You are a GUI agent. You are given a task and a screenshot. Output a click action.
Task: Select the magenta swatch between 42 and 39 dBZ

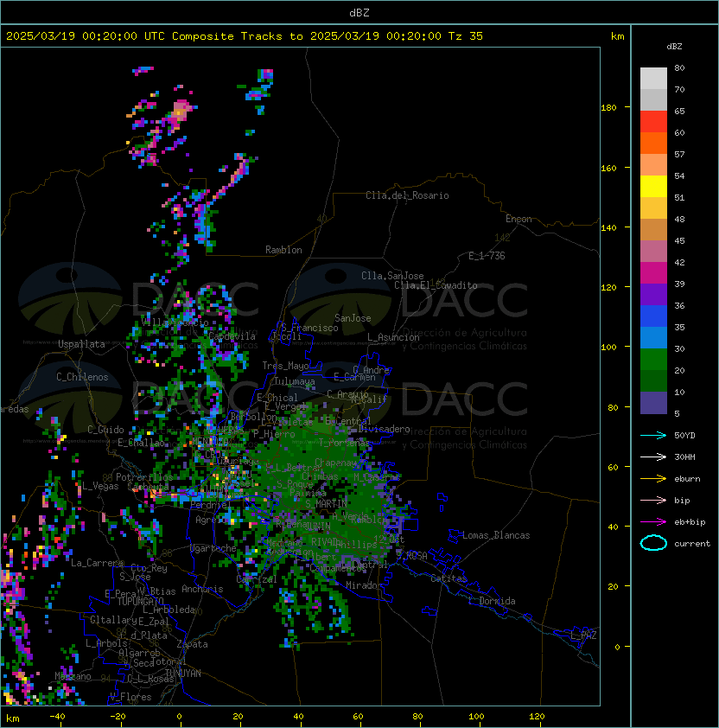tap(653, 273)
